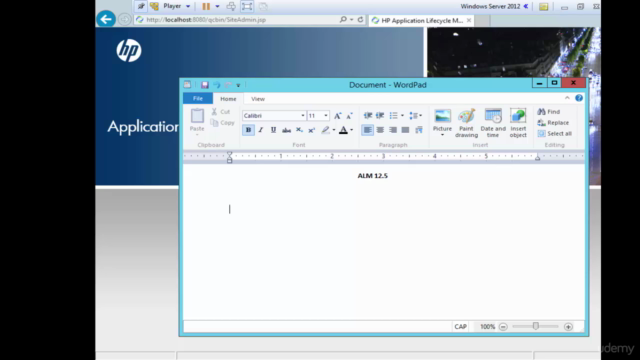The width and height of the screenshot is (640, 360).
Task: Click Grow font icon
Action: pyautogui.click(x=338, y=116)
